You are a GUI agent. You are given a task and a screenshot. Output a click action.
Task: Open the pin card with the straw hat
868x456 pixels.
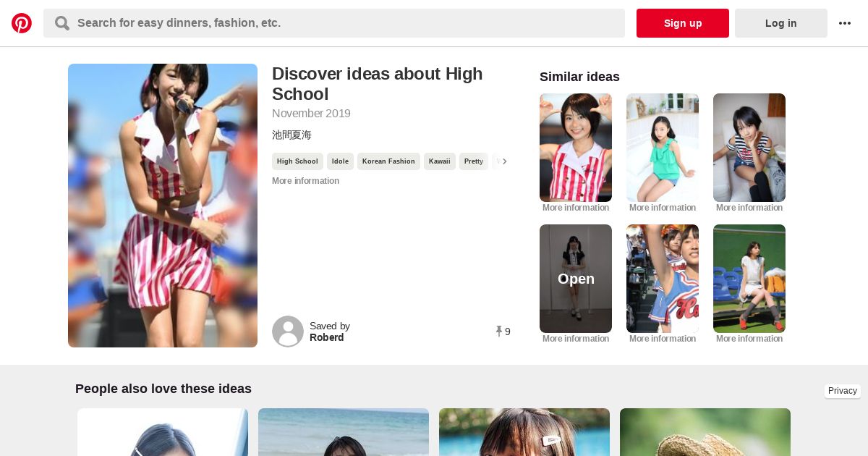pyautogui.click(x=705, y=432)
